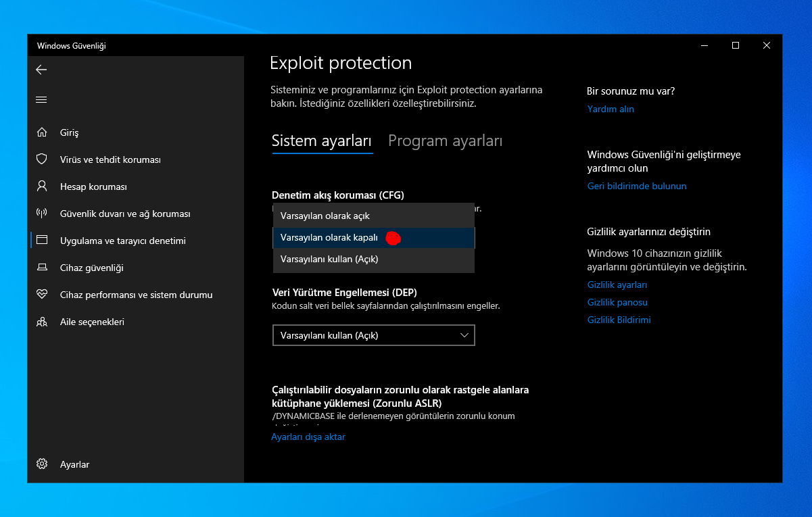This screenshot has height=517, width=812.
Task: Click the person icon for Hesap koruması
Action: [x=42, y=187]
